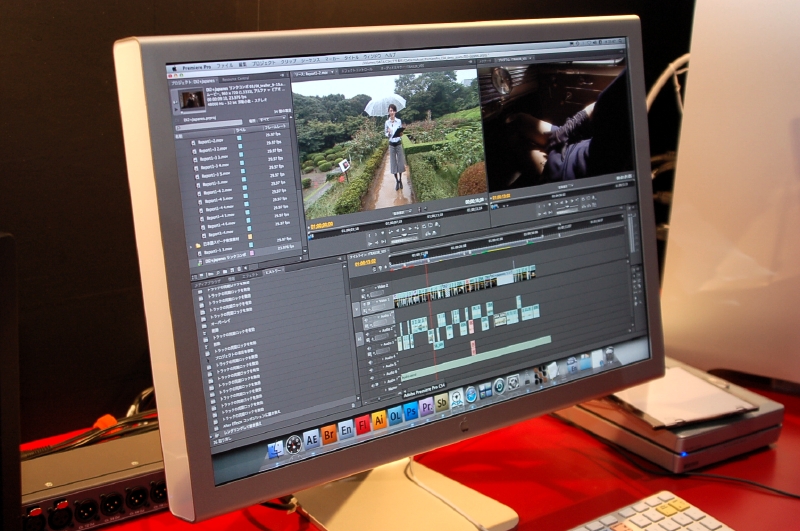800x531 pixels.
Task: Launch Adobe Flash from the Dock
Action: coord(363,423)
